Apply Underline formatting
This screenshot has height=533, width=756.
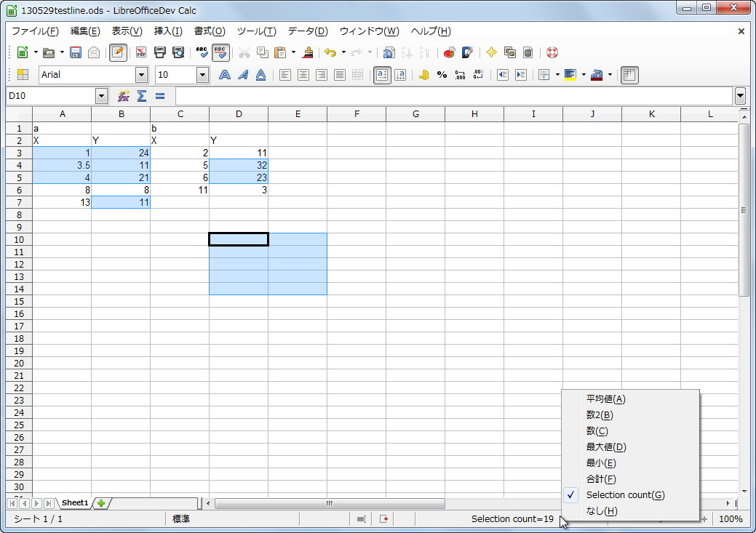click(260, 75)
